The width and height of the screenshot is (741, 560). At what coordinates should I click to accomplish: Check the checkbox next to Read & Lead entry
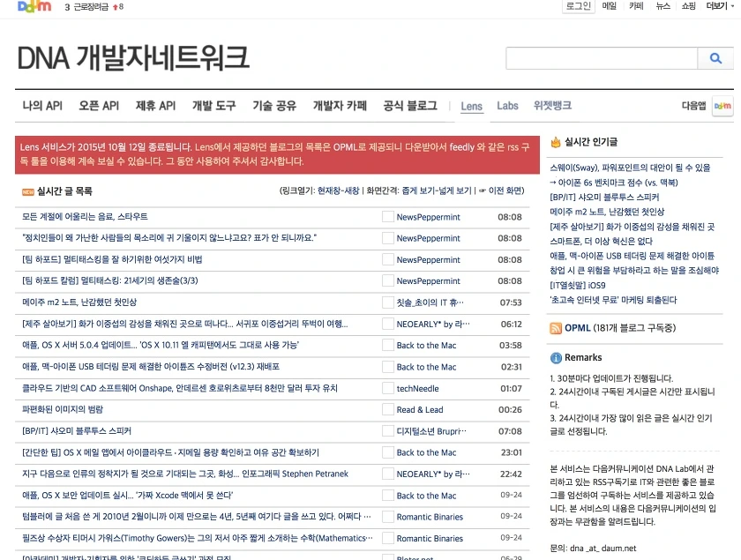coord(388,409)
